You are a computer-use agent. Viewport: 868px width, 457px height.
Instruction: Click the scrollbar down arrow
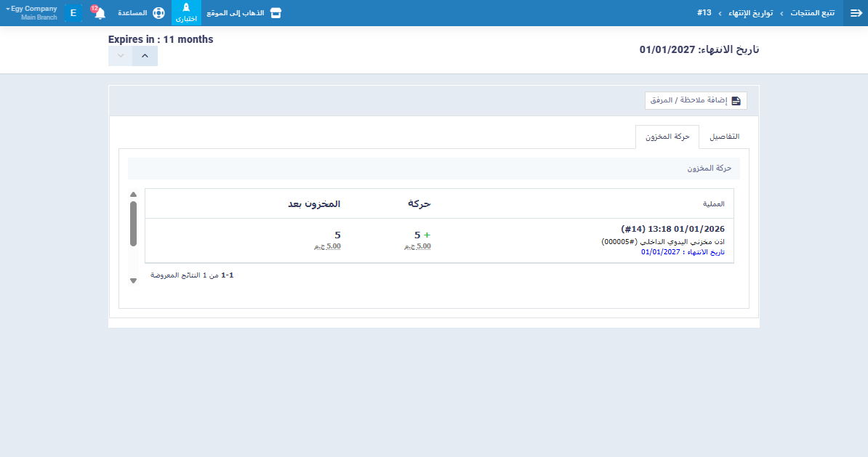tap(133, 280)
